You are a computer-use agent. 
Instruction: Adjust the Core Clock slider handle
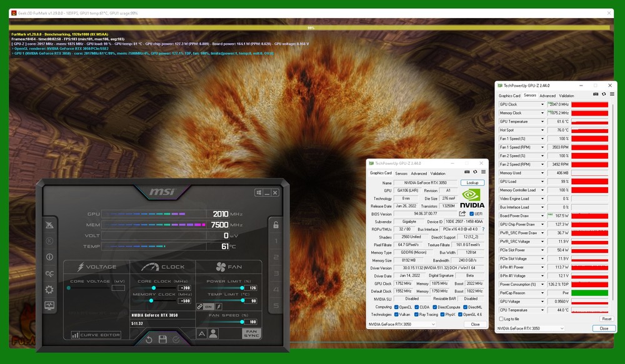tap(154, 288)
